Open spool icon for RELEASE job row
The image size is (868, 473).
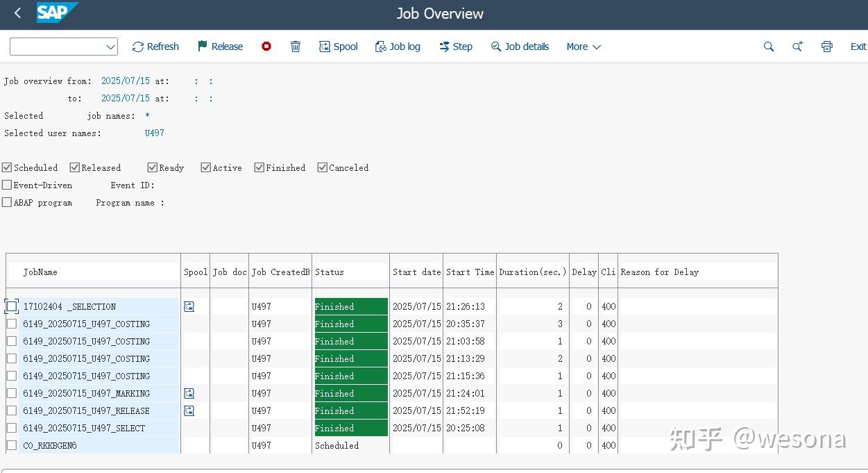click(189, 410)
